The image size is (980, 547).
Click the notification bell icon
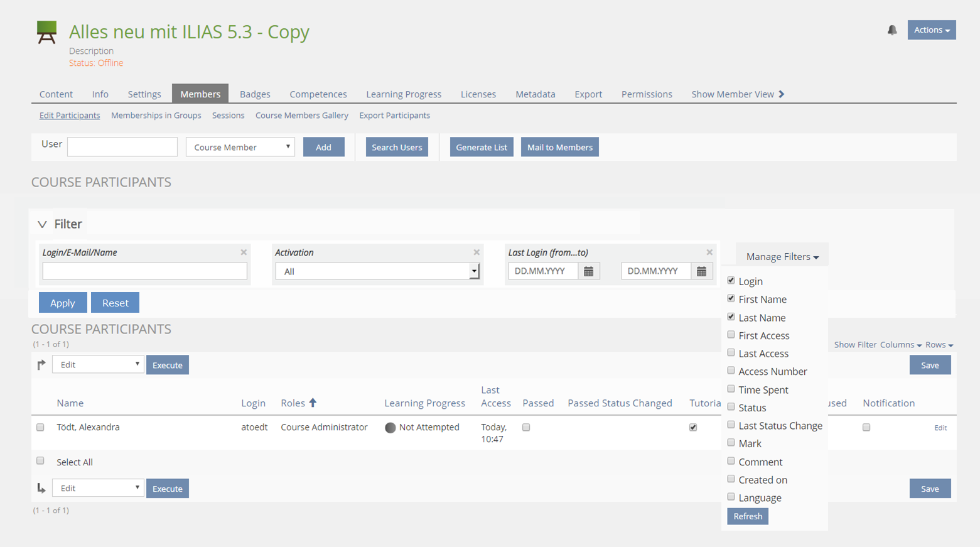(891, 30)
